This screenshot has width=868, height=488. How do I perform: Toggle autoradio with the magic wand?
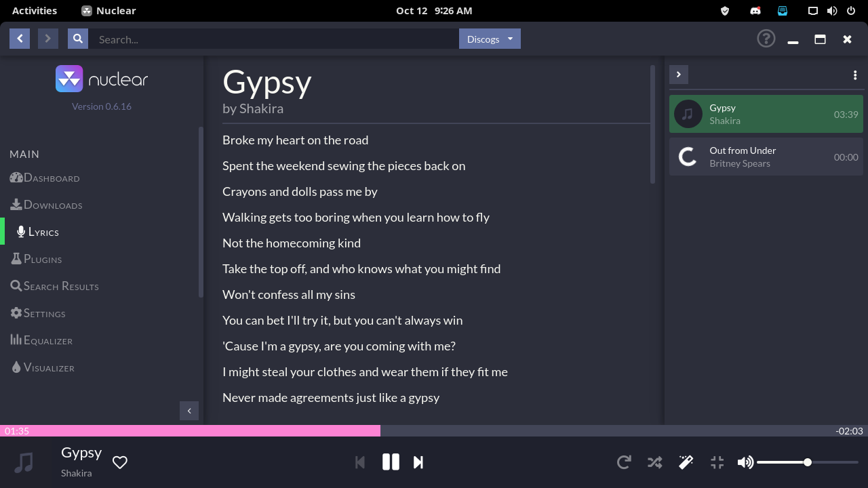click(x=686, y=462)
